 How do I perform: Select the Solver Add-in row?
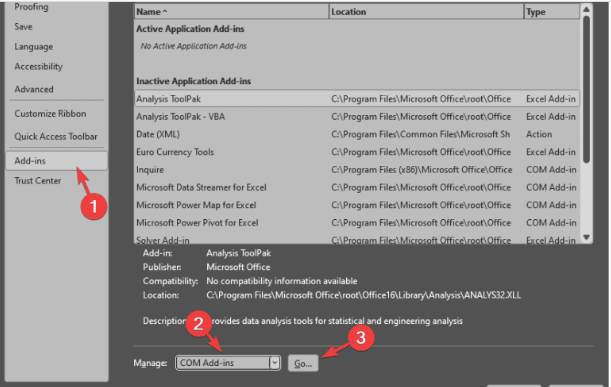(x=357, y=240)
